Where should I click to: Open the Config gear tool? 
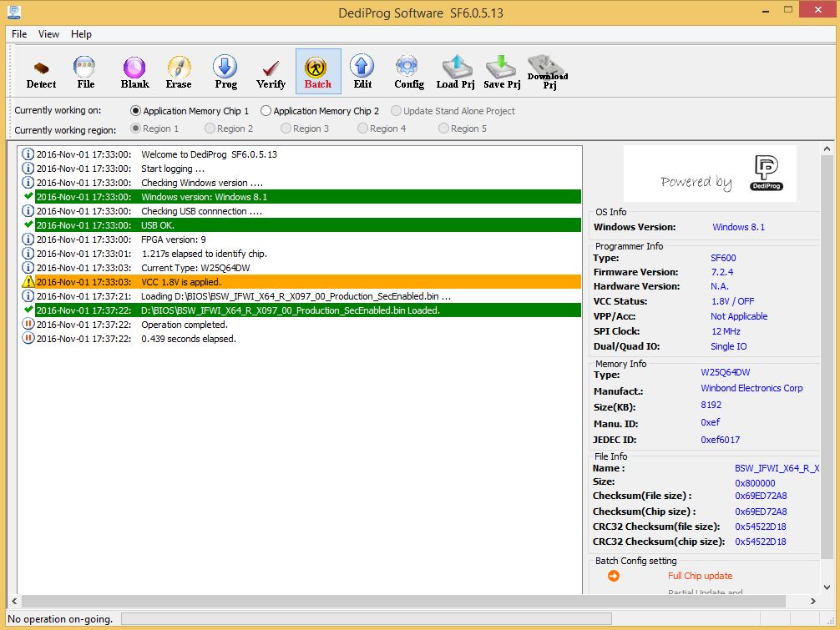point(408,72)
